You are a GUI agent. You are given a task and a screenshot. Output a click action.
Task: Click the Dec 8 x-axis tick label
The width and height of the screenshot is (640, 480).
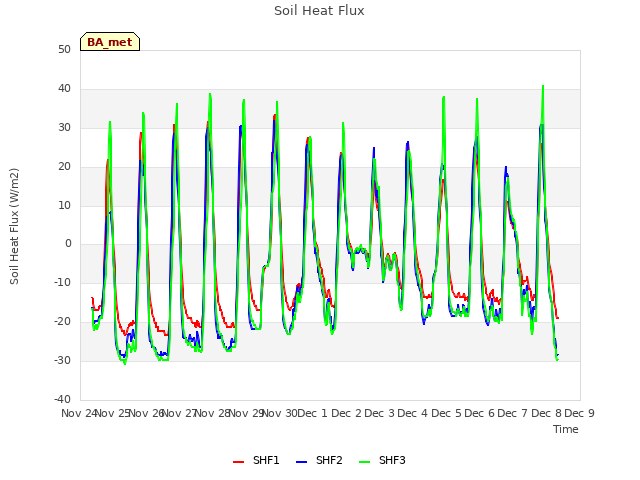(x=546, y=413)
